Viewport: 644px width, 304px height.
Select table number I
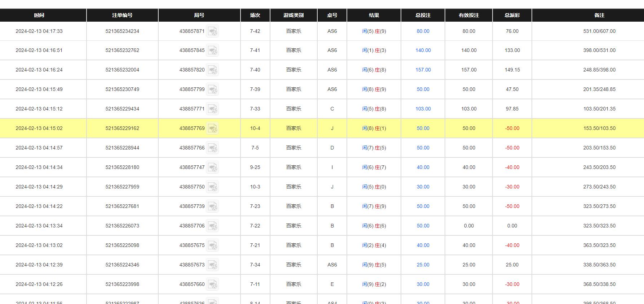tap(332, 167)
